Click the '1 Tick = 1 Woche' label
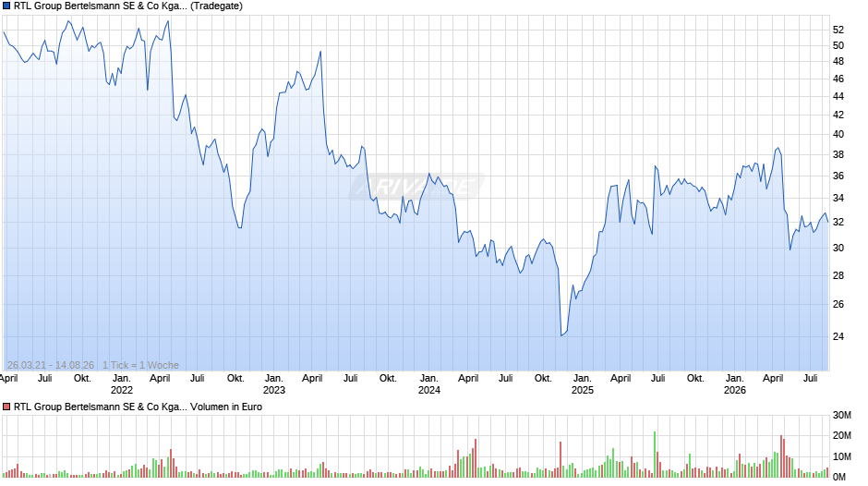The width and height of the screenshot is (868, 486). (x=140, y=365)
